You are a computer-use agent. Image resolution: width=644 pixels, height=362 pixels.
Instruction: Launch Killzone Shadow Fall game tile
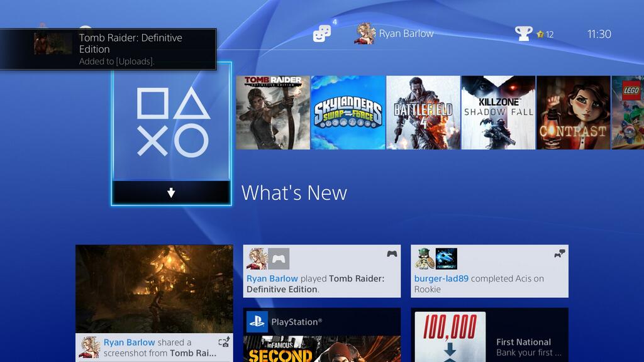point(499,112)
